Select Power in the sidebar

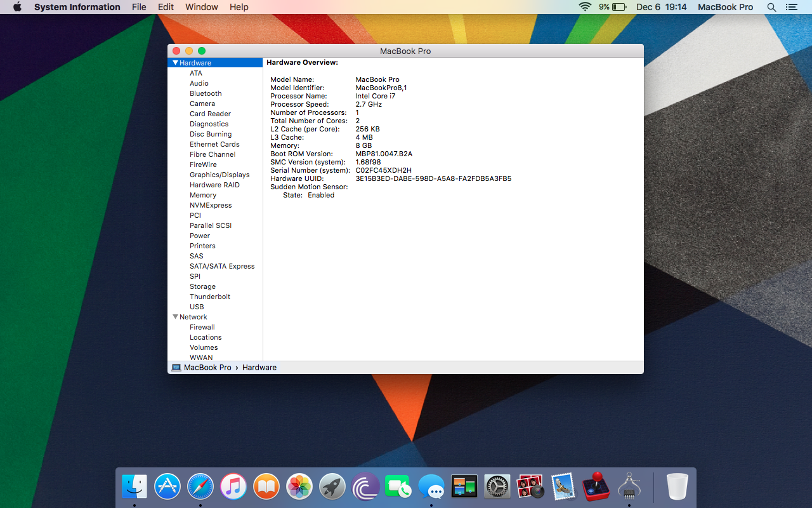[x=200, y=236]
